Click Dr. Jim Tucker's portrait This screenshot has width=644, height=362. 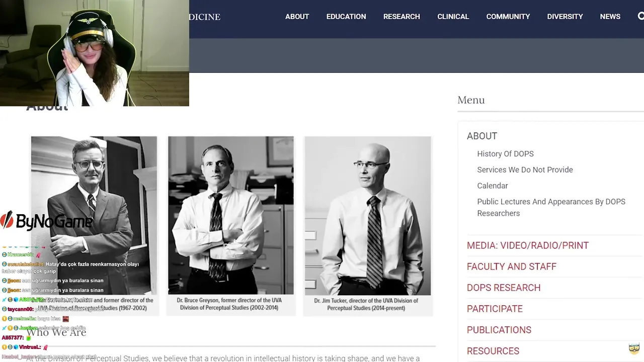[x=368, y=216]
